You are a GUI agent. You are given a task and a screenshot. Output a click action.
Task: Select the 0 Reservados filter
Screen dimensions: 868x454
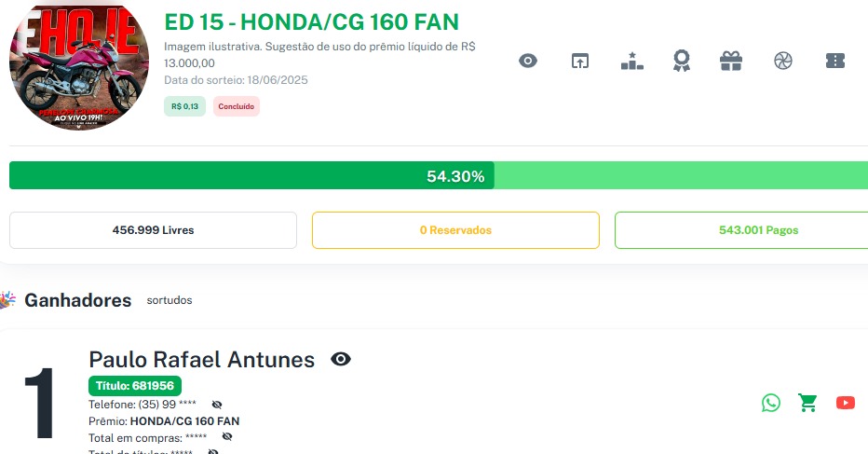coord(455,230)
